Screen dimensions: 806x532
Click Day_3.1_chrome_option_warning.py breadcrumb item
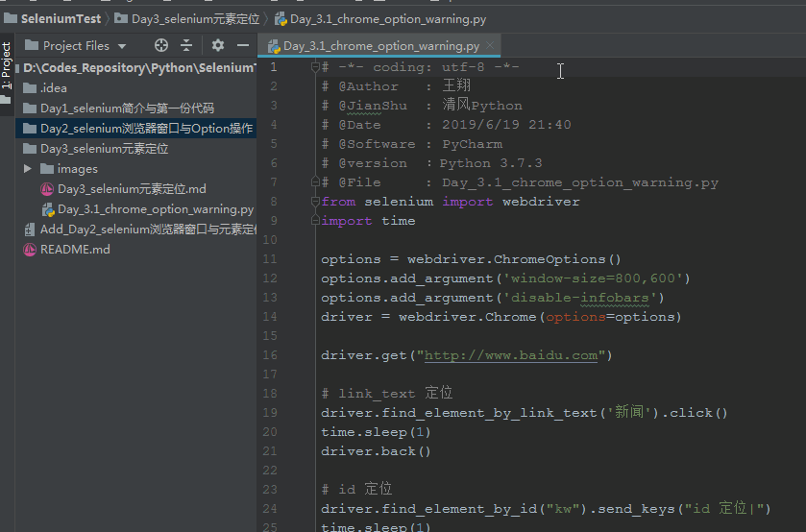pyautogui.click(x=380, y=19)
